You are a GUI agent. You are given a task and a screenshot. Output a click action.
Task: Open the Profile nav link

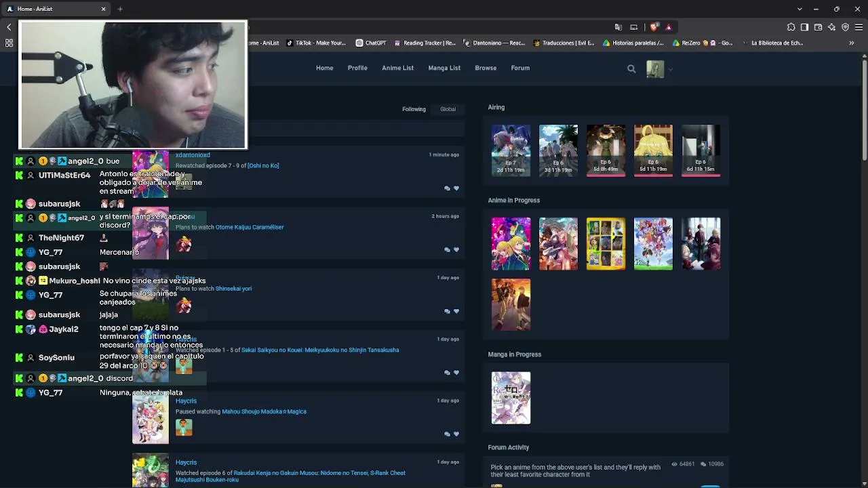point(357,68)
